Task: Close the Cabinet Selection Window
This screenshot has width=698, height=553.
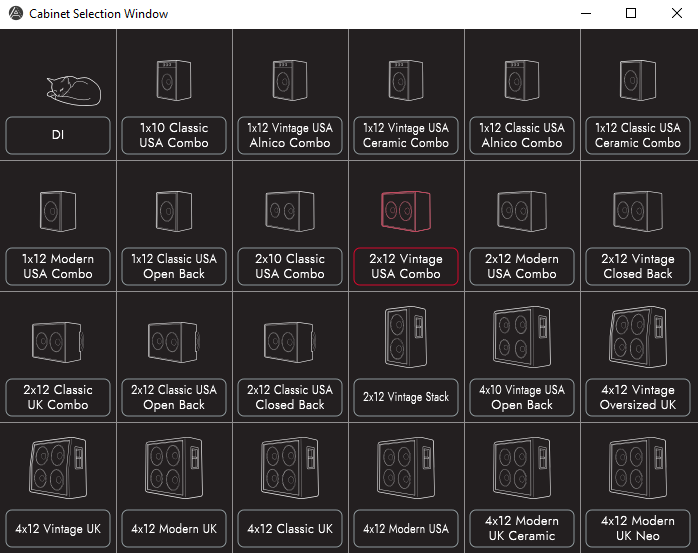Action: [x=677, y=13]
